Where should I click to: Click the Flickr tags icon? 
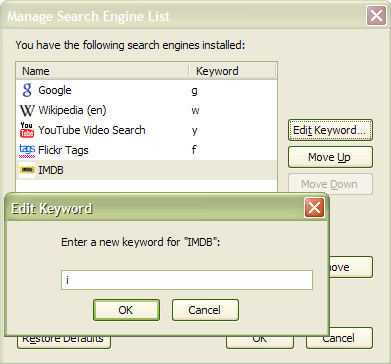click(x=27, y=150)
